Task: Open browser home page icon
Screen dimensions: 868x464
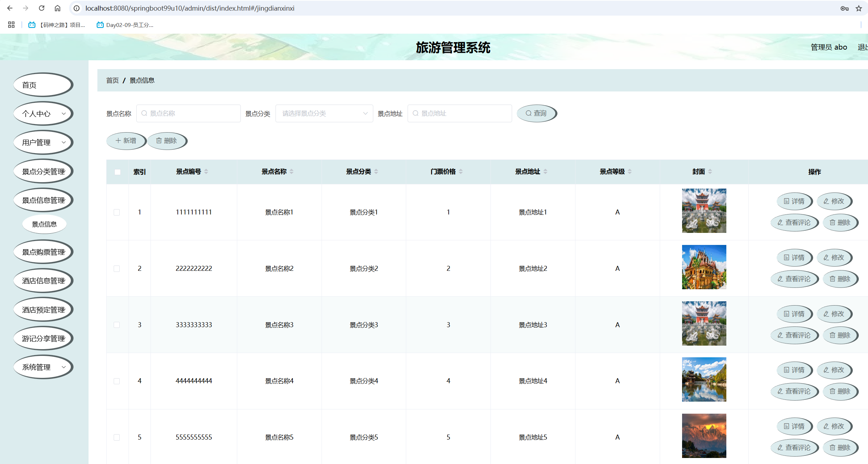Action: pyautogui.click(x=57, y=8)
